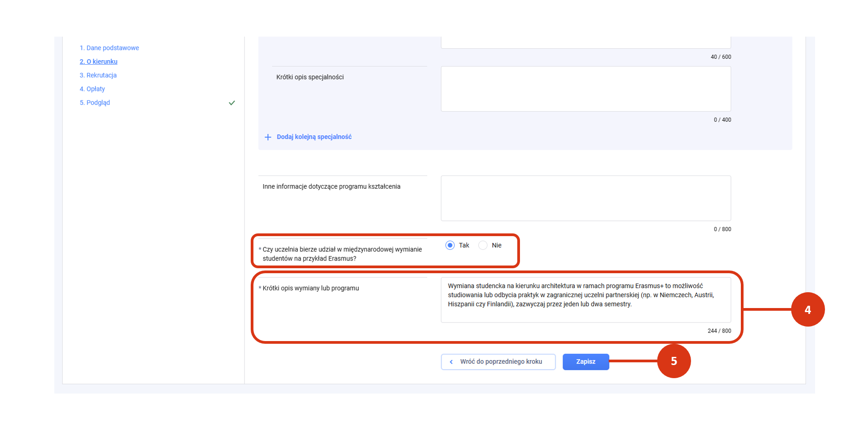The width and height of the screenshot is (868, 427).
Task: Click the back chevron in the Wróć button
Action: (451, 362)
